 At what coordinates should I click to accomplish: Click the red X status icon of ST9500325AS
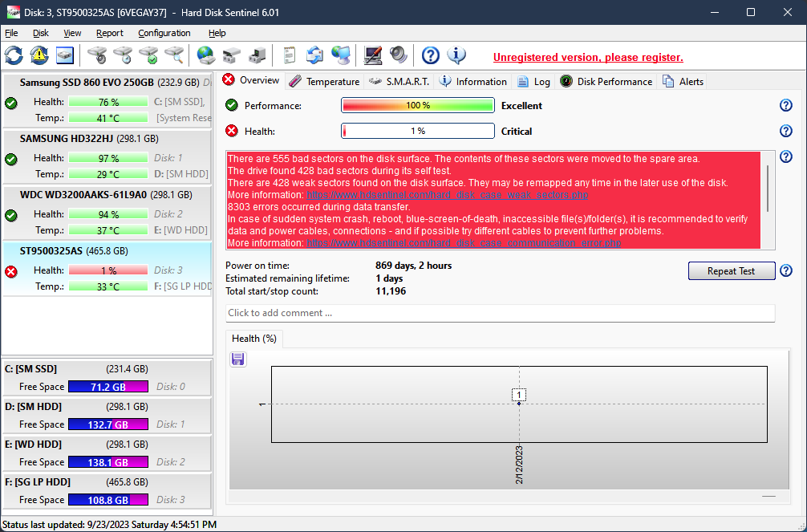pyautogui.click(x=10, y=271)
